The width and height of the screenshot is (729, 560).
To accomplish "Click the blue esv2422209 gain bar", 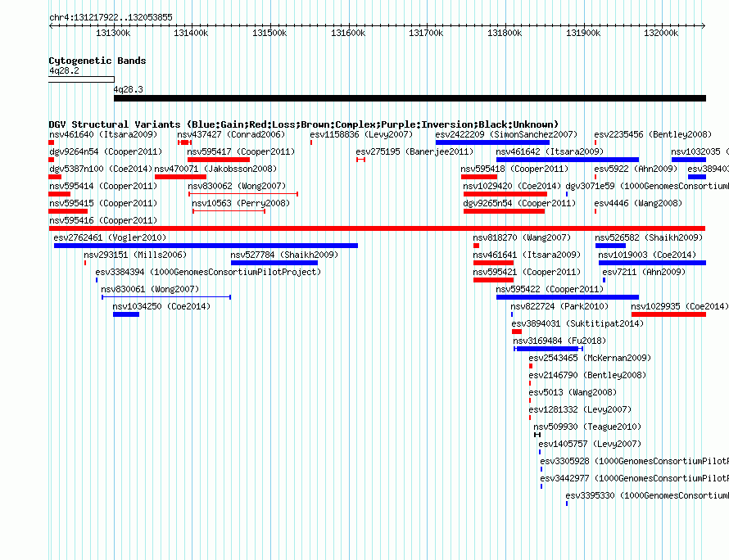I will pyautogui.click(x=492, y=142).
